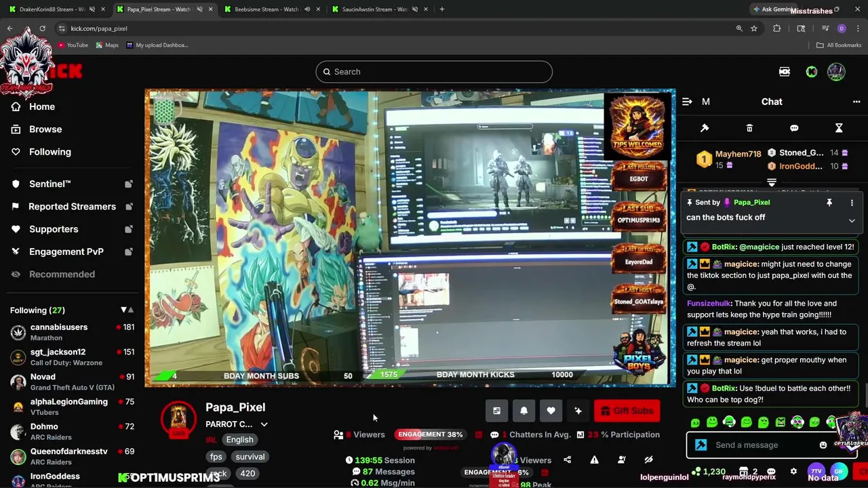The width and height of the screenshot is (868, 488).
Task: Click the moderation hammer icon in chat toolbar
Action: 705,128
